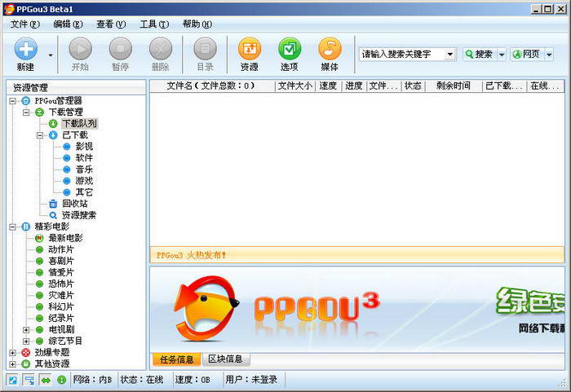Select the 软件 downloaded category

(84, 158)
